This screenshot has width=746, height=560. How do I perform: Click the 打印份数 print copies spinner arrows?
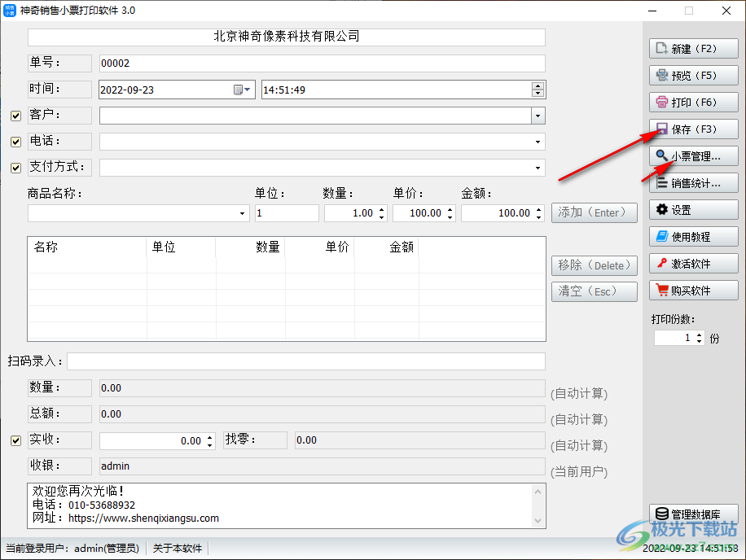[699, 338]
